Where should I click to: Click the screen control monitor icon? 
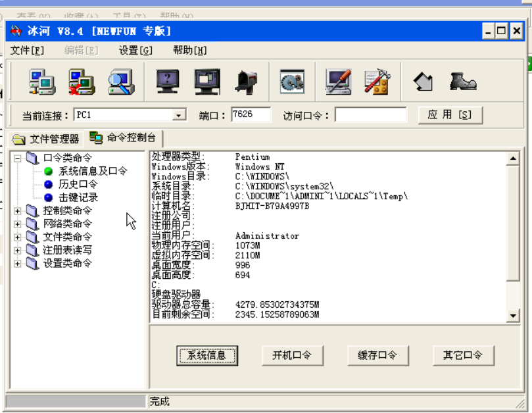coord(207,82)
